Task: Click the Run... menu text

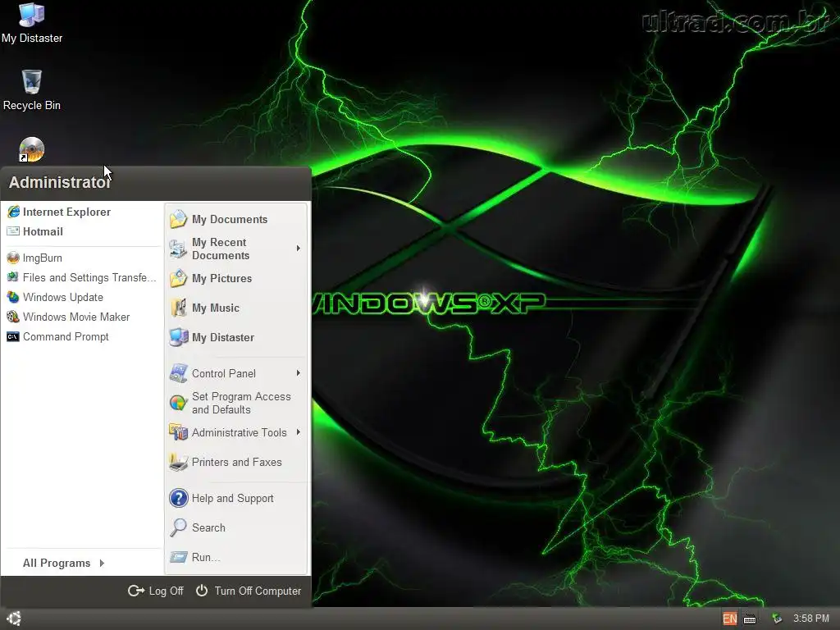Action: pyautogui.click(x=206, y=557)
